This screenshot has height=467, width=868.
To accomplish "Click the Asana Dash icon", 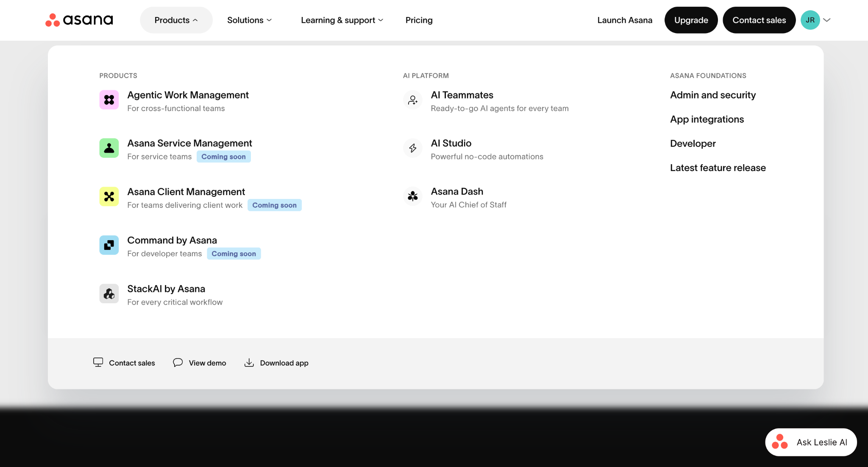I will point(412,196).
